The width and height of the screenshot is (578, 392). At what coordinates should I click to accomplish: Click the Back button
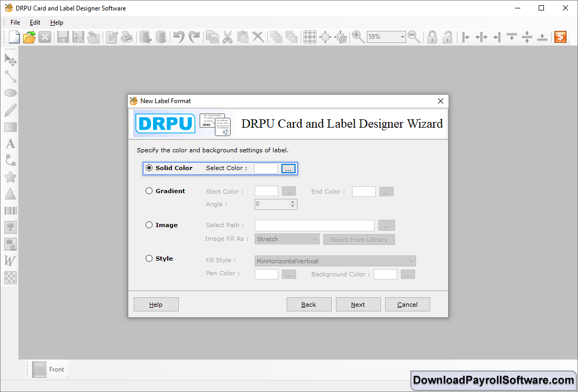(309, 305)
